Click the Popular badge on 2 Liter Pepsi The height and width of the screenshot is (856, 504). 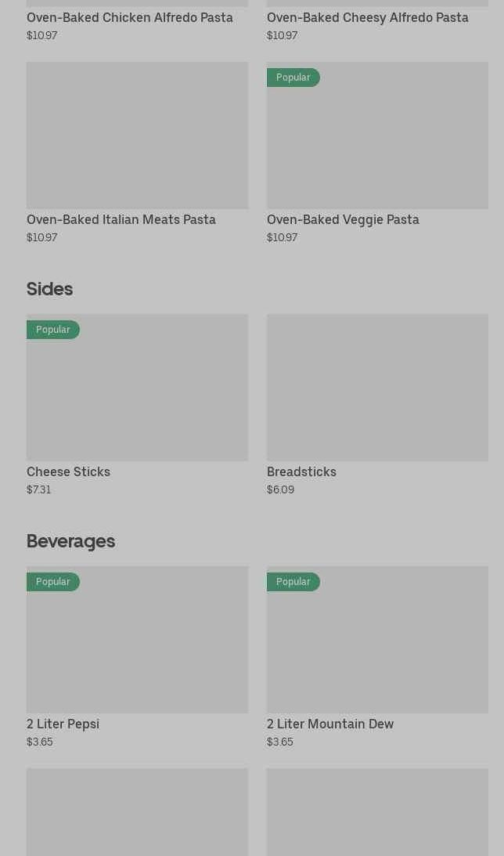click(x=53, y=582)
